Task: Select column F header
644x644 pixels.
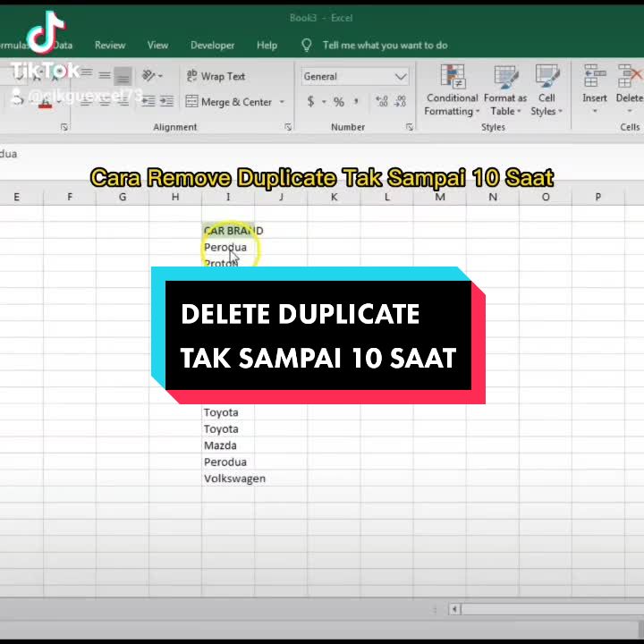Action: point(70,197)
